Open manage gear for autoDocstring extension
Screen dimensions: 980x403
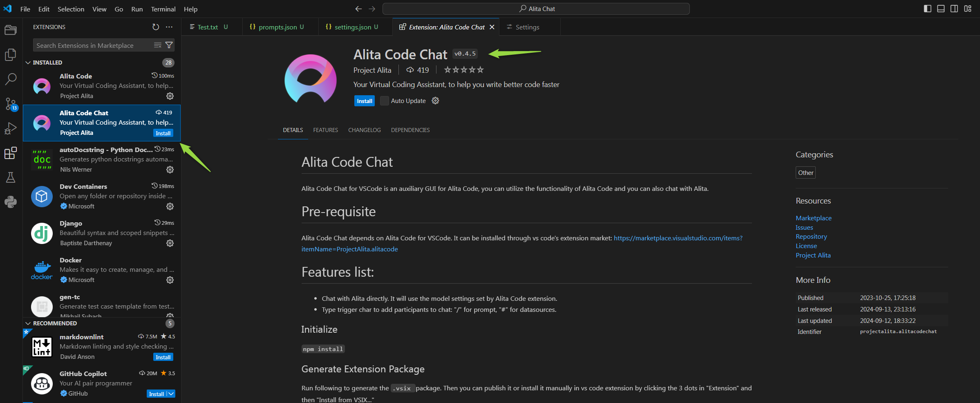pyautogui.click(x=170, y=170)
